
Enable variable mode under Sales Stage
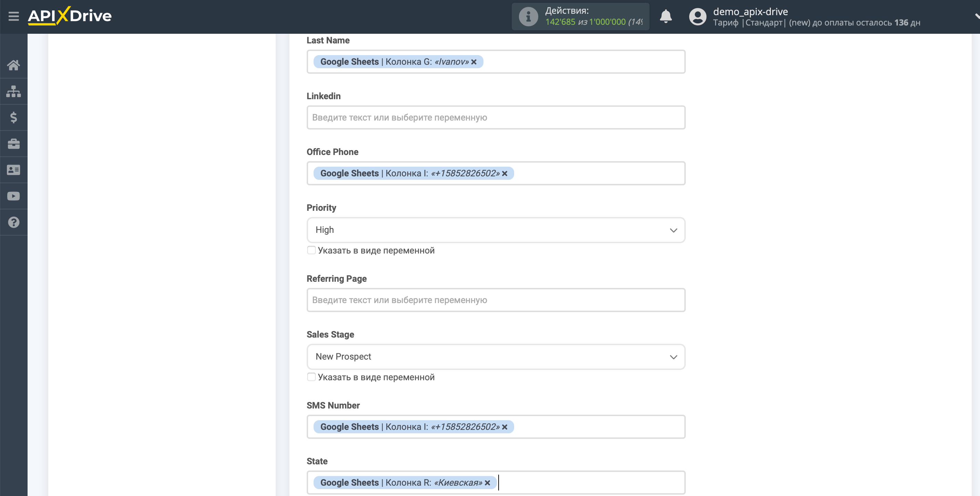(x=311, y=377)
